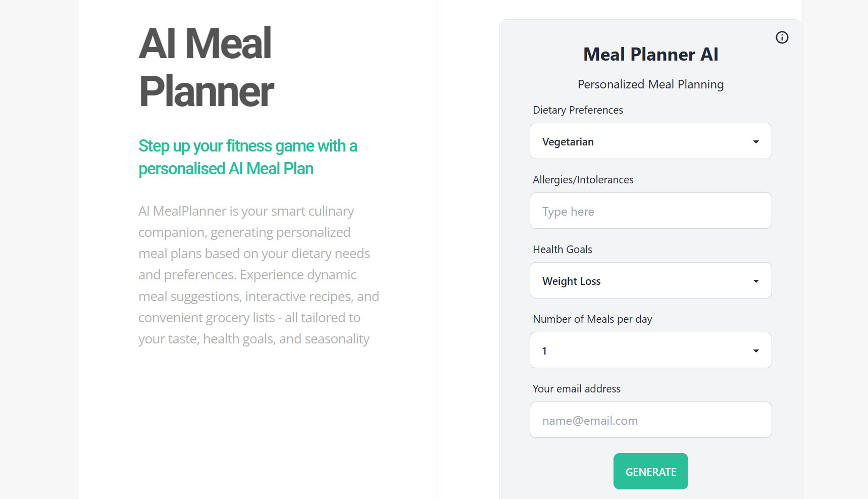Screen dimensions: 868x499
Task: Click the green "Step up your fitness game" tagline
Action: [248, 157]
